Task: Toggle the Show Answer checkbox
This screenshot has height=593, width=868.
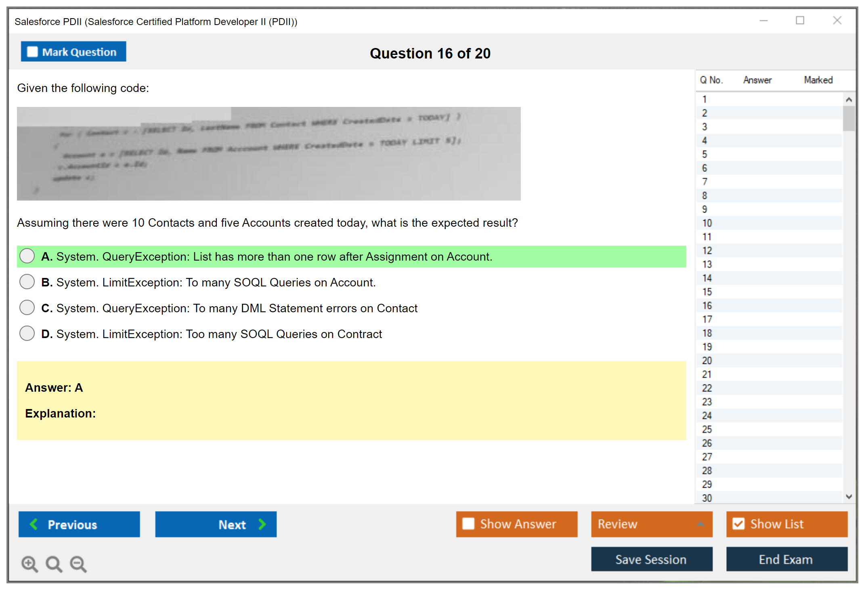Action: click(468, 524)
